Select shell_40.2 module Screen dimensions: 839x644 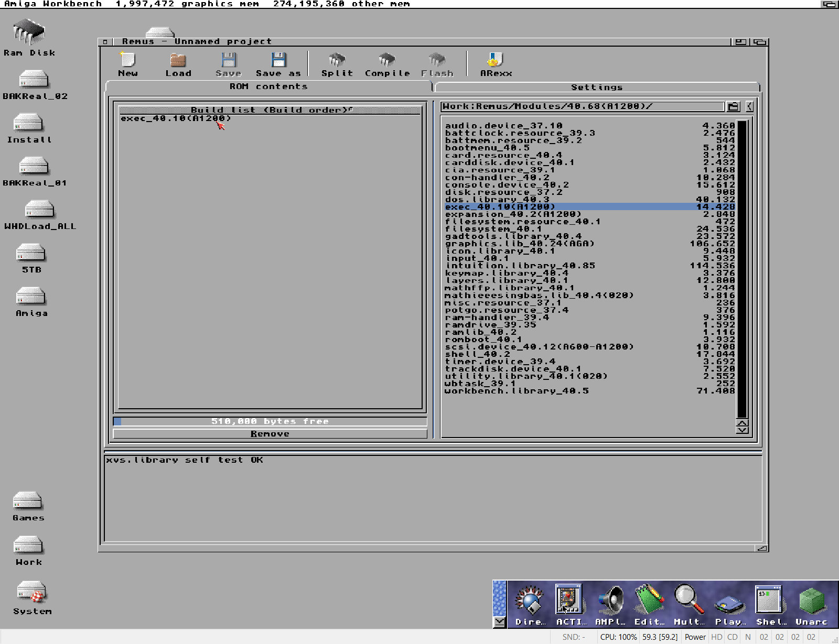590,354
